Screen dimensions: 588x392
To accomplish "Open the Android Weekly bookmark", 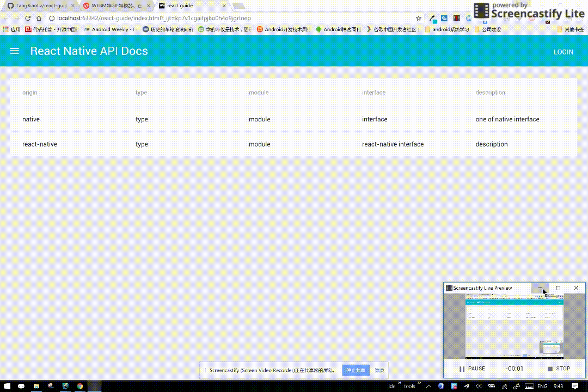I will (x=110, y=29).
